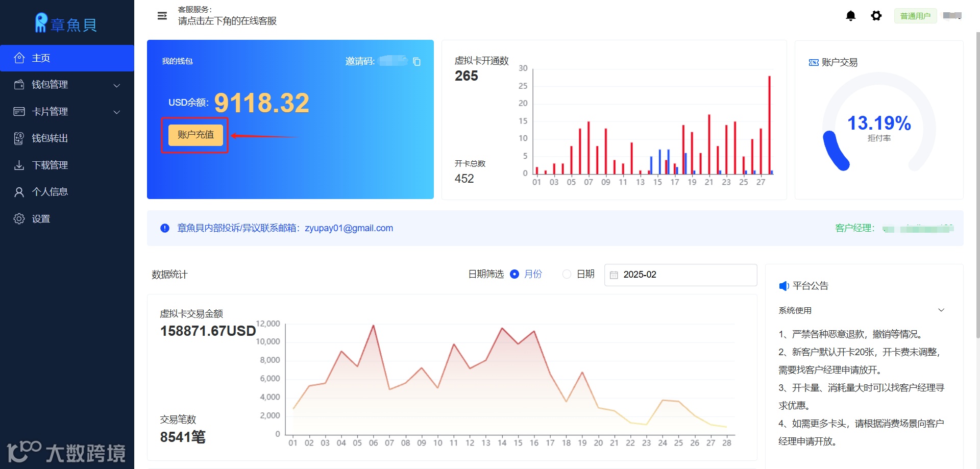
Task: Click the 日期筛选 label
Action: pyautogui.click(x=486, y=274)
